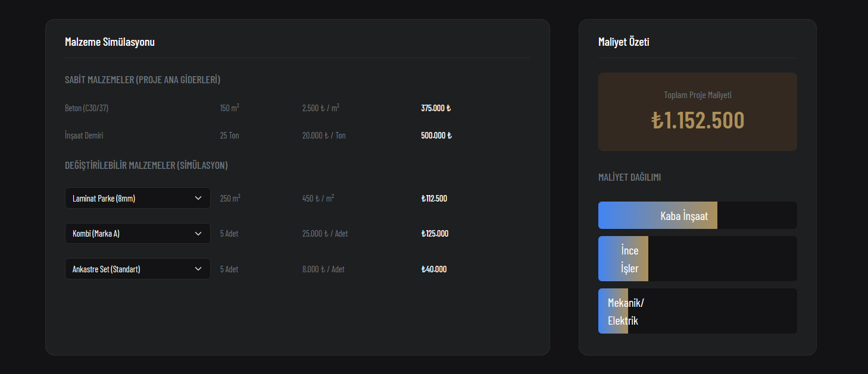This screenshot has width=868, height=374.
Task: Click the total cost ₺1.152.500 amount
Action: (697, 120)
